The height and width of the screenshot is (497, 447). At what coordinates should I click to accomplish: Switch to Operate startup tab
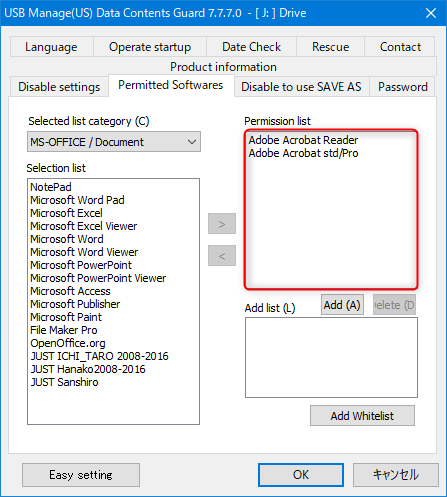click(150, 47)
